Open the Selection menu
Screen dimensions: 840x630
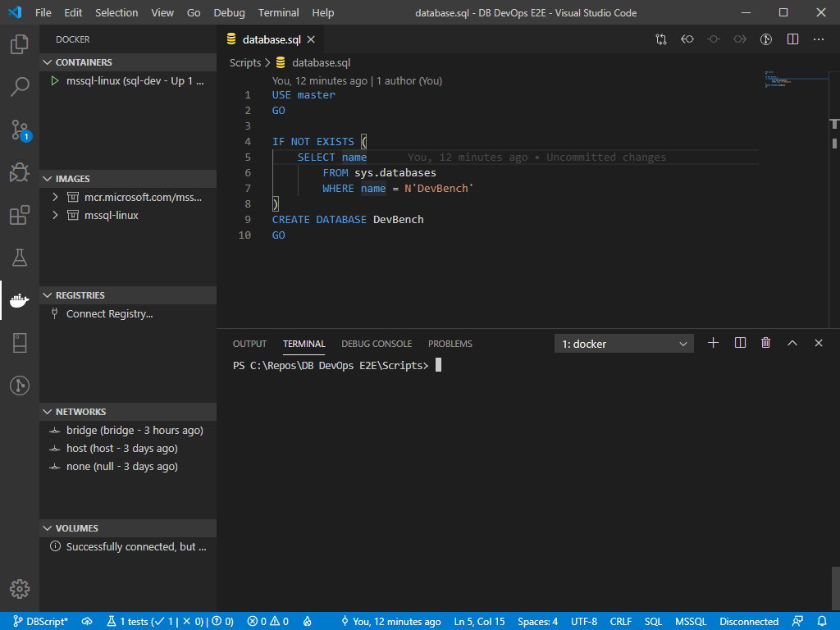(x=116, y=12)
